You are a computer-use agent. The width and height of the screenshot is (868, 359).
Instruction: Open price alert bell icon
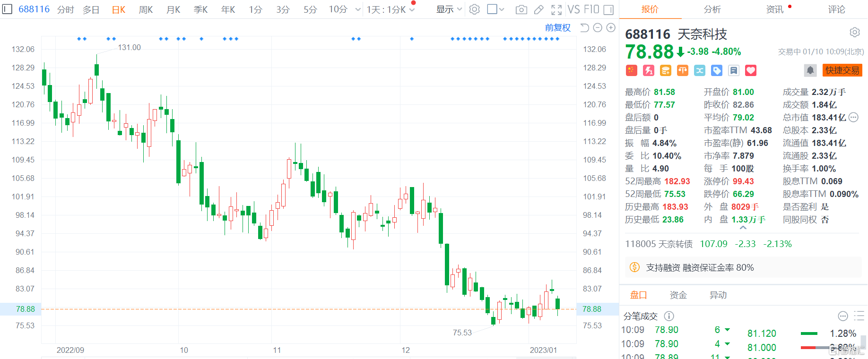point(810,70)
